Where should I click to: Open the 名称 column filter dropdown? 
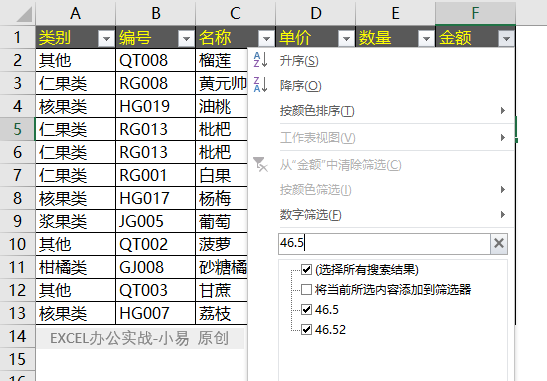click(x=266, y=38)
